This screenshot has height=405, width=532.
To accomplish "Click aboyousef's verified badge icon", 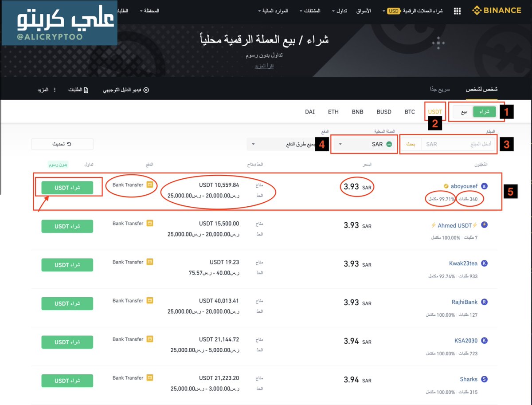I will 446,186.
